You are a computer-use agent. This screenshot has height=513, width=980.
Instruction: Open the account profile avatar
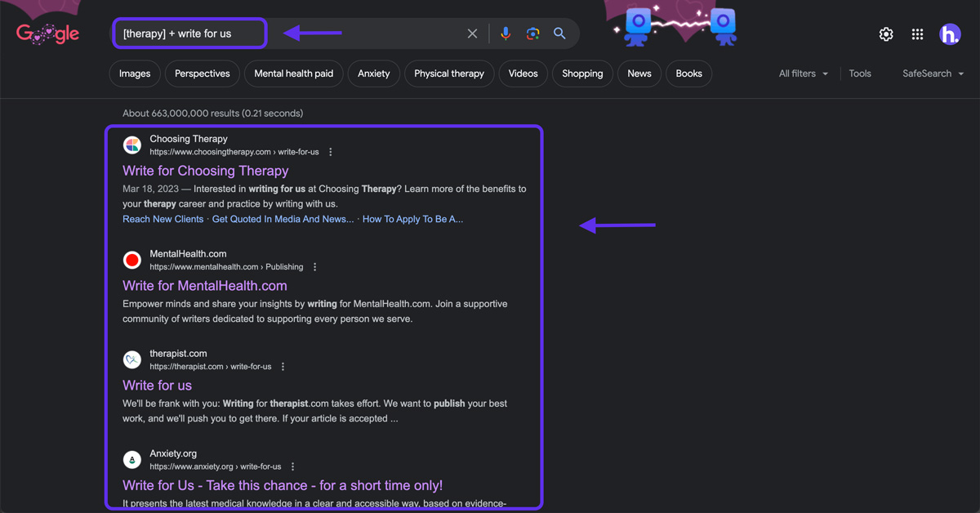(x=950, y=34)
